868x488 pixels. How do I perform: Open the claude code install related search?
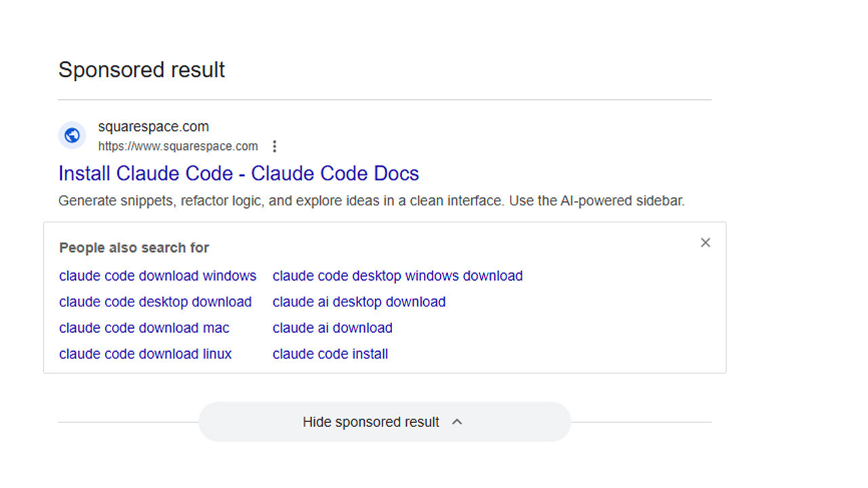click(x=330, y=354)
